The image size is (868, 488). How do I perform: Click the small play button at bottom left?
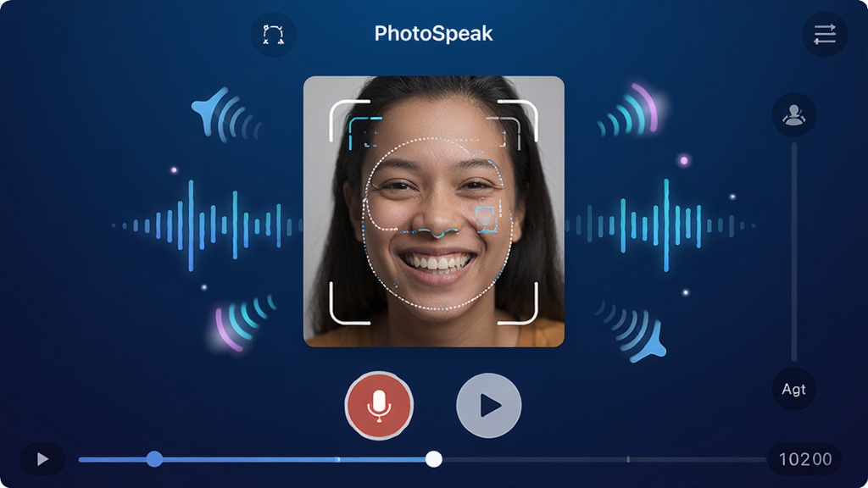tap(42, 458)
